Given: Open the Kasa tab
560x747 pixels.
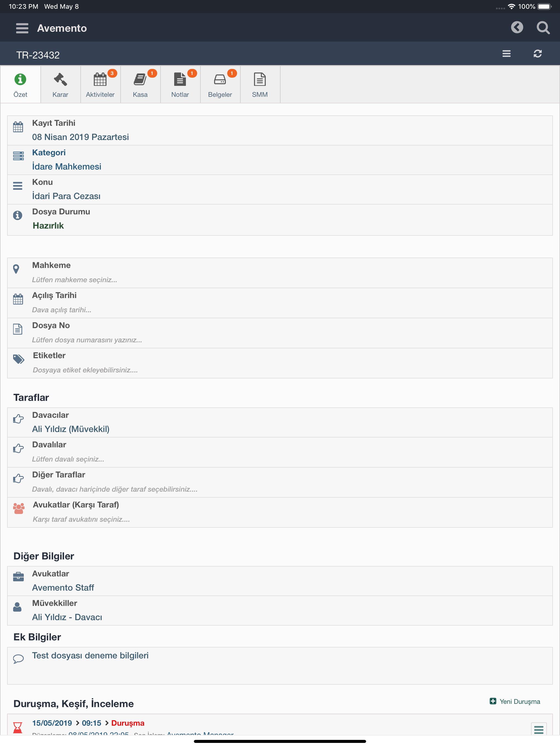Looking at the screenshot, I should [140, 84].
